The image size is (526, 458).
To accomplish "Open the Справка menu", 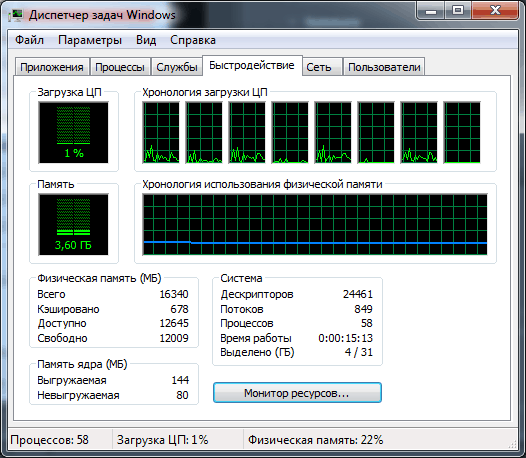I will 193,40.
